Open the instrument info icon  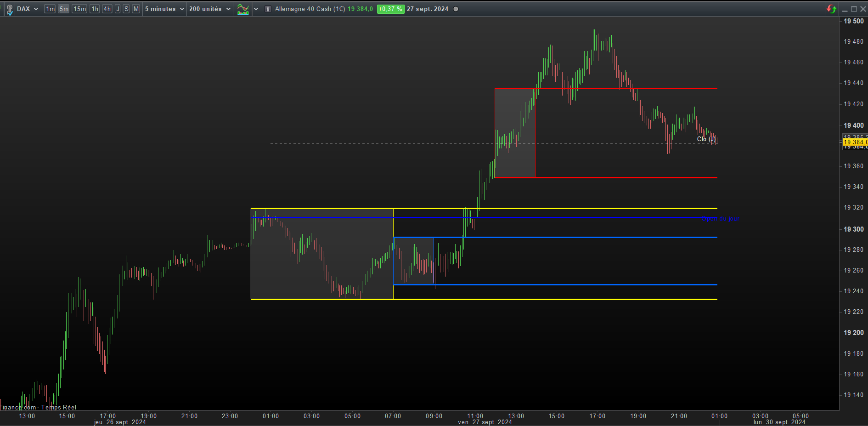pos(268,9)
